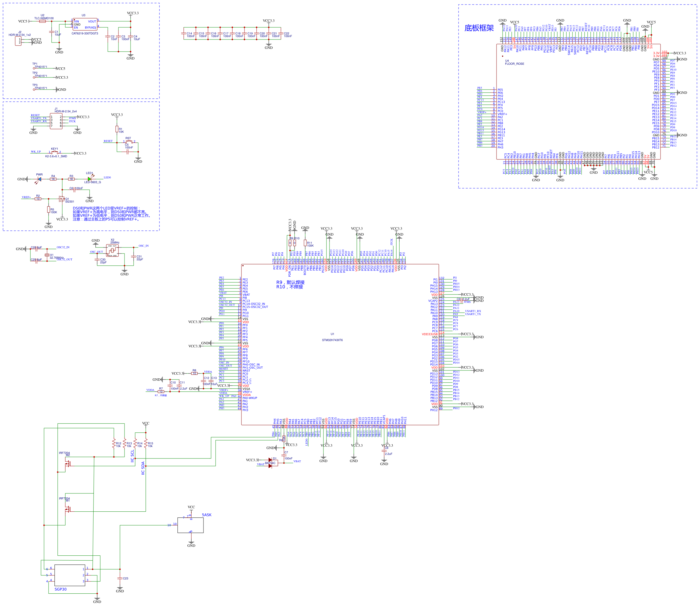Screen dimensions: 700x607
Task: Click the green LED1 symbol
Action: pos(90,179)
